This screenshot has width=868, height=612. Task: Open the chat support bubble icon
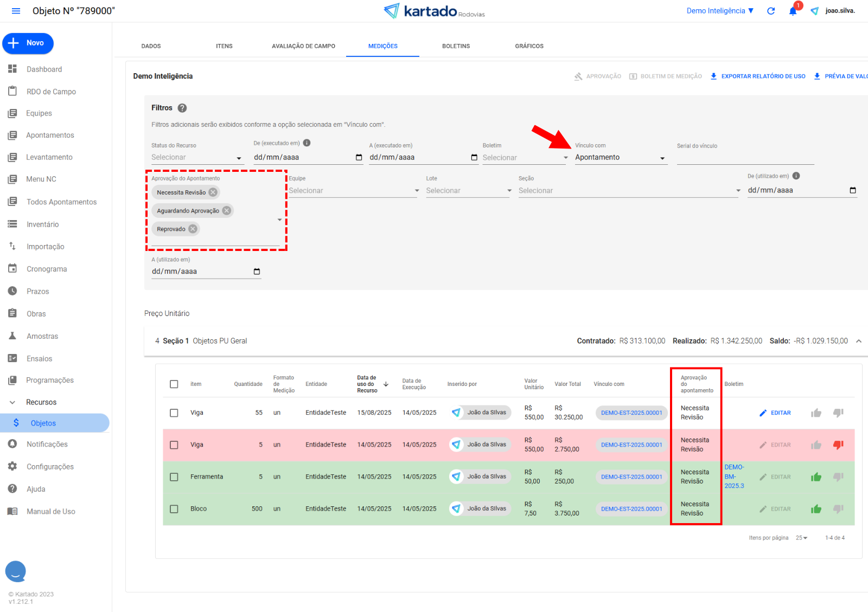pyautogui.click(x=16, y=571)
